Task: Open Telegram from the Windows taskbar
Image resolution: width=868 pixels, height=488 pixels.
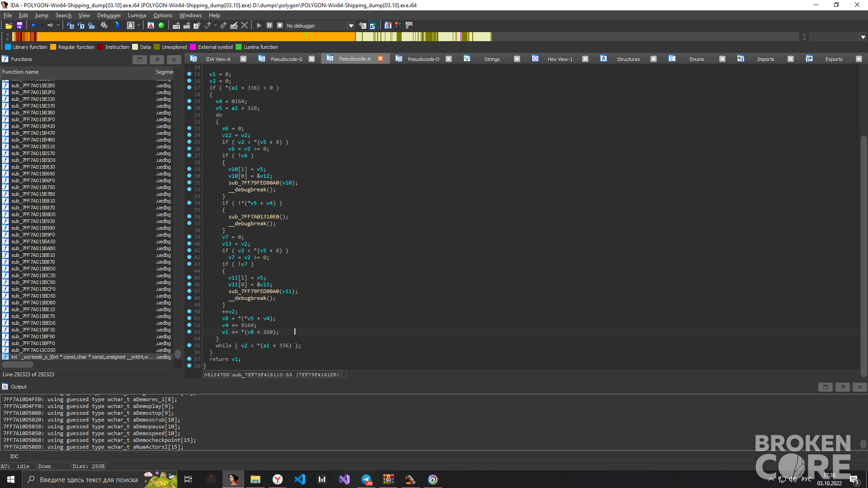Action: (366, 479)
